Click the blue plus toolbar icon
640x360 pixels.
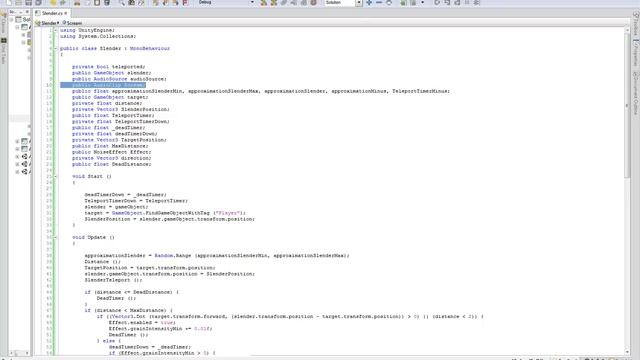[x=369, y=2]
